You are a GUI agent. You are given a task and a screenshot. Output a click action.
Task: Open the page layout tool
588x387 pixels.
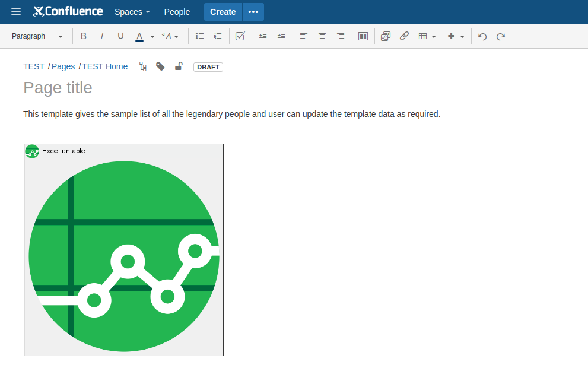[363, 36]
